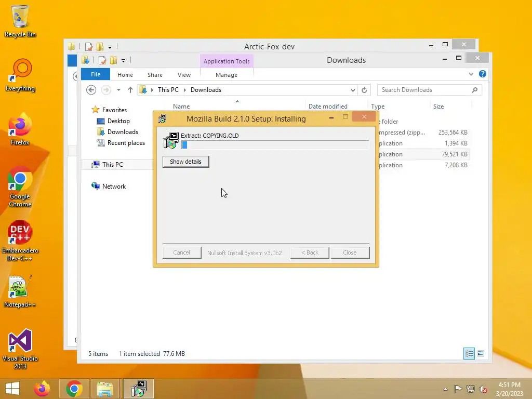This screenshot has height=399, width=532.
Task: Select the file row sized 1,394 KB
Action: point(424,143)
